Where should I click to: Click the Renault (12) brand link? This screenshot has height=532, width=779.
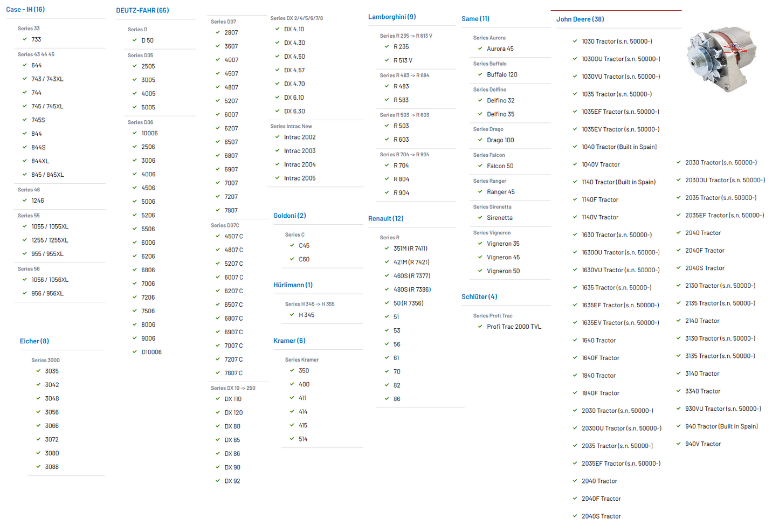click(x=385, y=219)
